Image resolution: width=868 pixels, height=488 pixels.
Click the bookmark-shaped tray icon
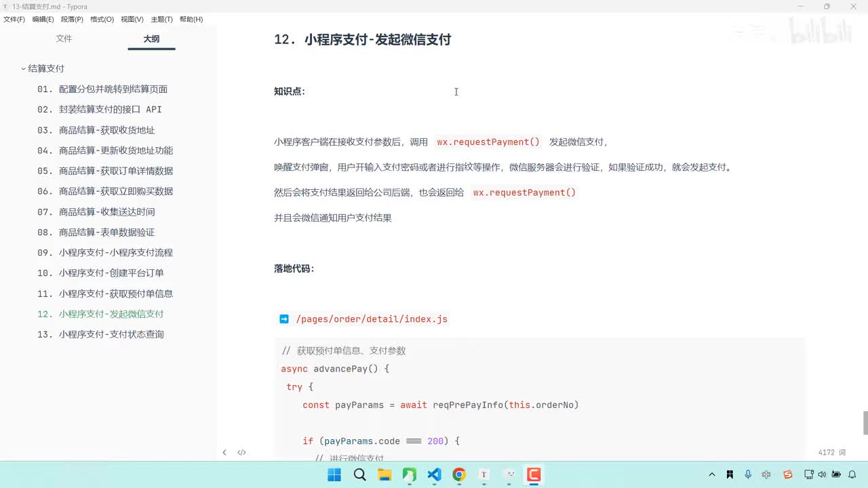730,474
